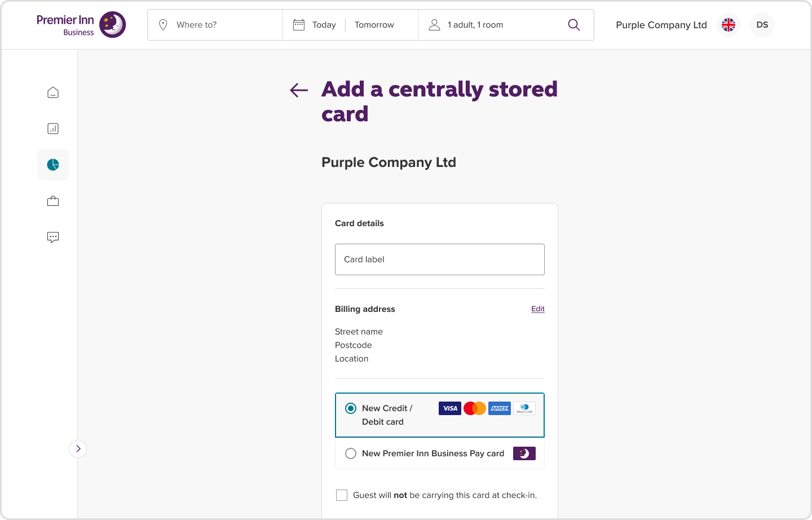Click the Visa card logo
The width and height of the screenshot is (812, 520).
click(450, 408)
